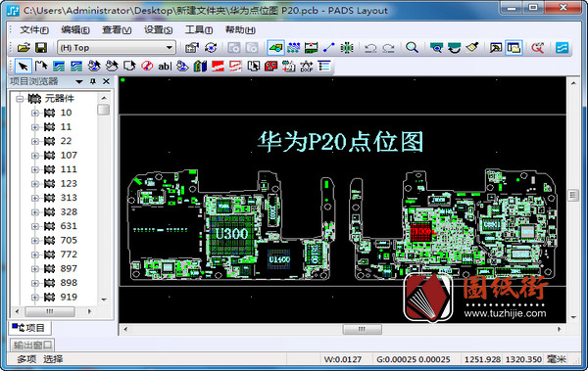
Task: Select component 705 in the tree
Action: point(69,240)
